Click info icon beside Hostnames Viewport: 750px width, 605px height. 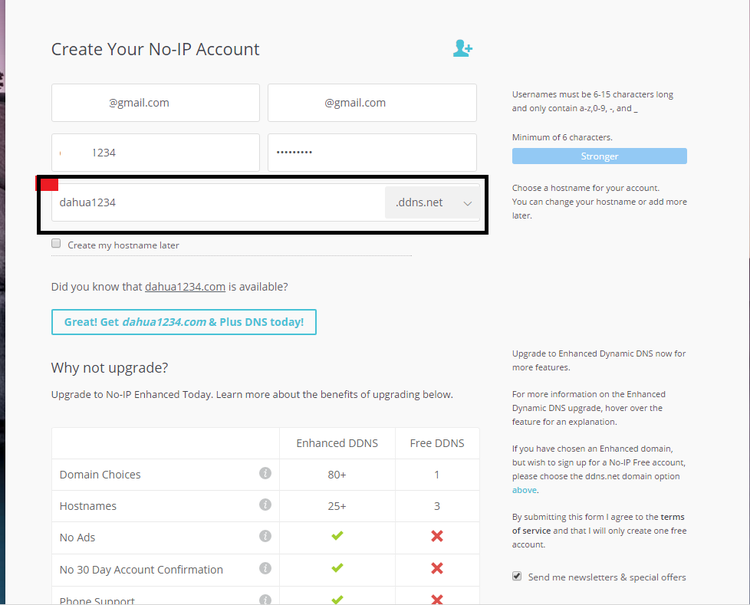pos(265,505)
